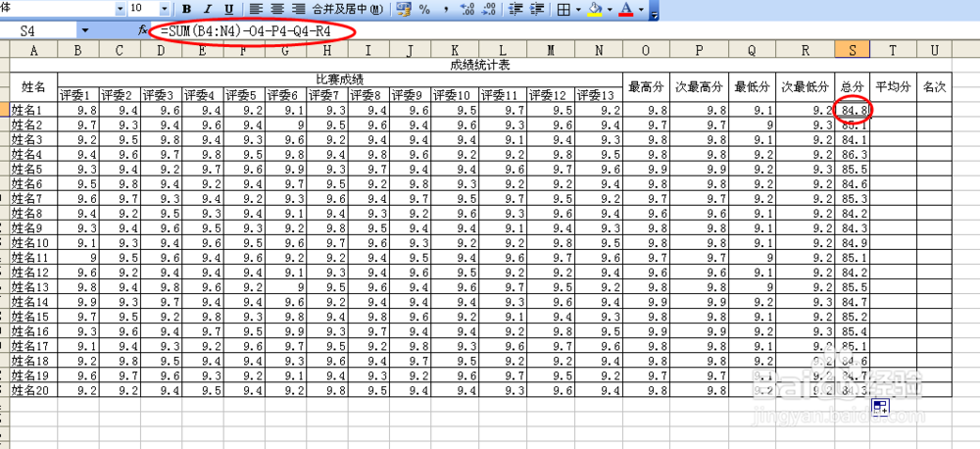Increase cell indent
The width and height of the screenshot is (980, 449).
pos(536,9)
